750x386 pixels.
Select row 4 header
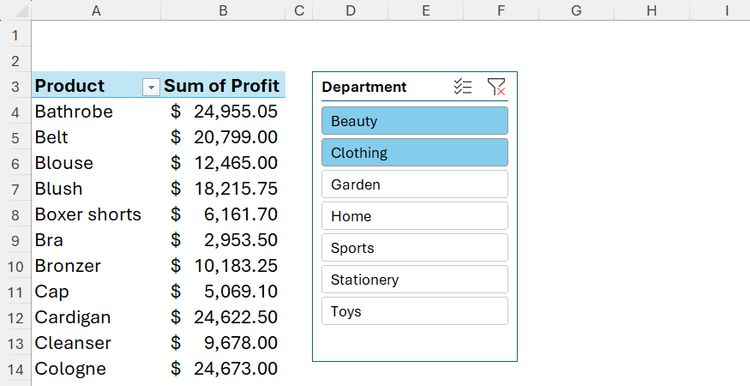15,112
